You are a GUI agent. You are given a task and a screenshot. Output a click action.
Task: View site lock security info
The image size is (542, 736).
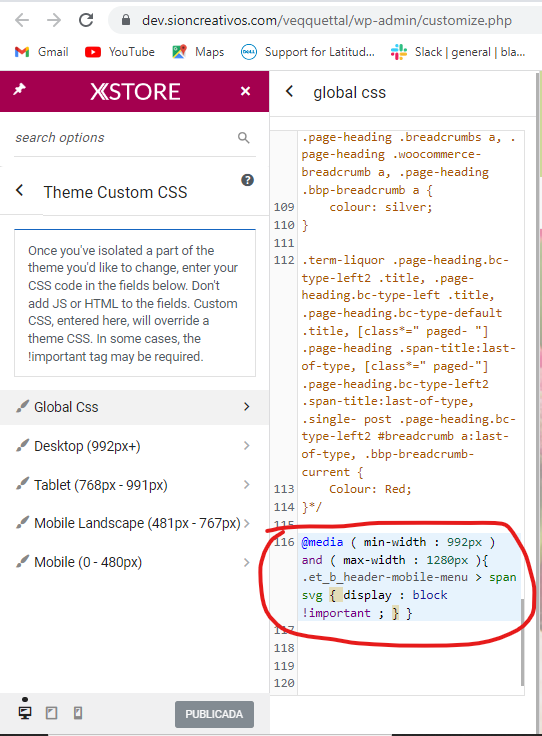(125, 20)
